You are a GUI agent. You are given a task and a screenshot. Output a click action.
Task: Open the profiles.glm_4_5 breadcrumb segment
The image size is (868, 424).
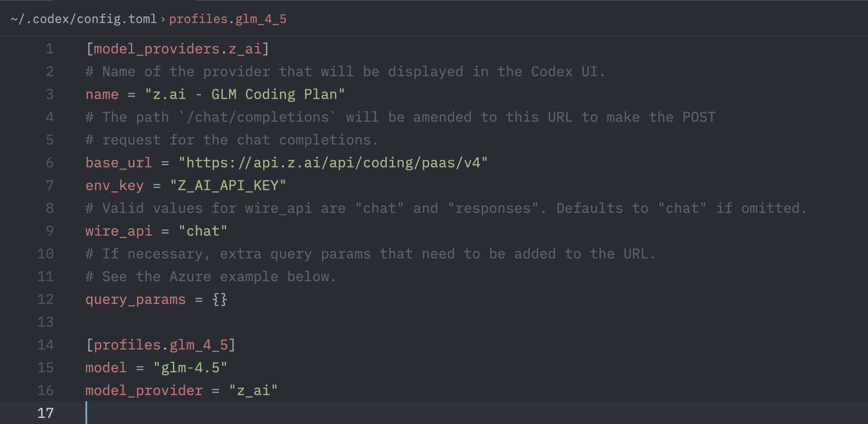228,19
